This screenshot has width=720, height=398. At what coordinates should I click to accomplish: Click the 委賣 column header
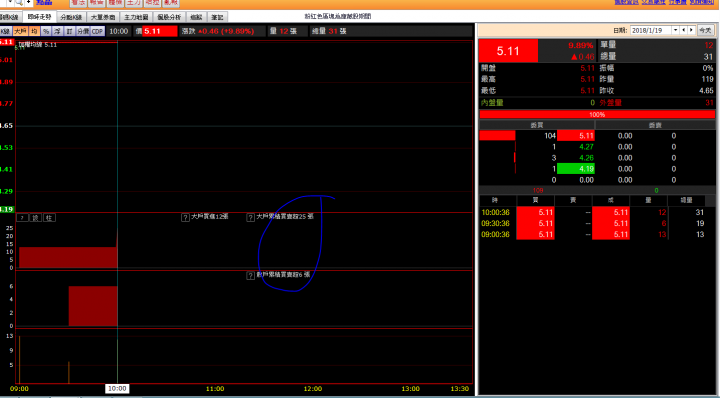coord(655,125)
